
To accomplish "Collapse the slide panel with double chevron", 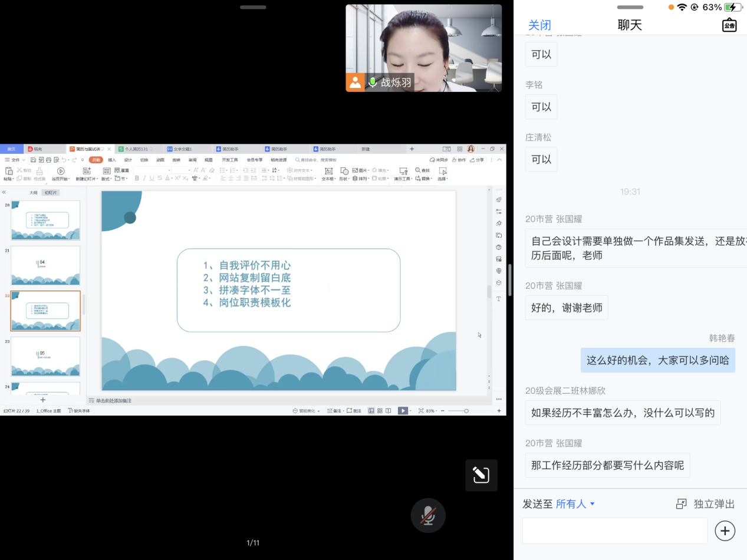I will pyautogui.click(x=4, y=192).
